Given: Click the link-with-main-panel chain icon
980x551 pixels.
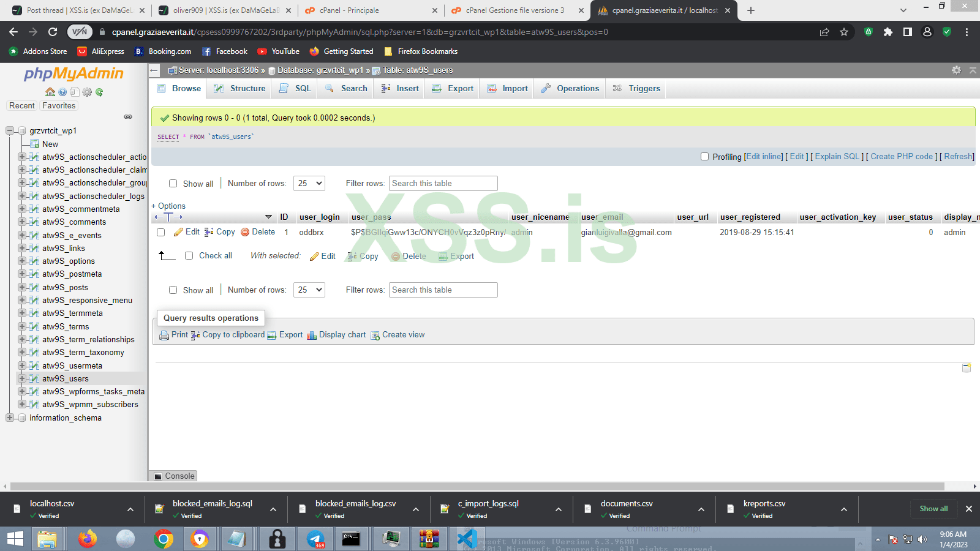Looking at the screenshot, I should (128, 116).
